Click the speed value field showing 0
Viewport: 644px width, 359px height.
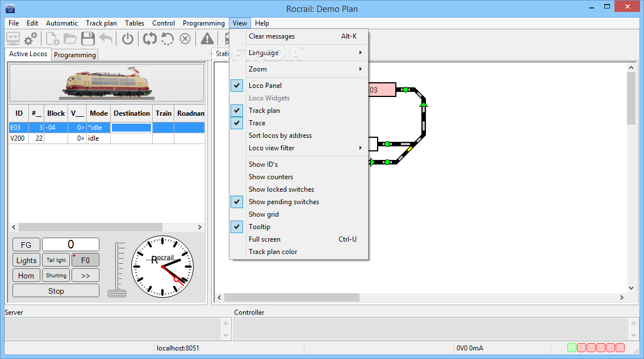70,244
